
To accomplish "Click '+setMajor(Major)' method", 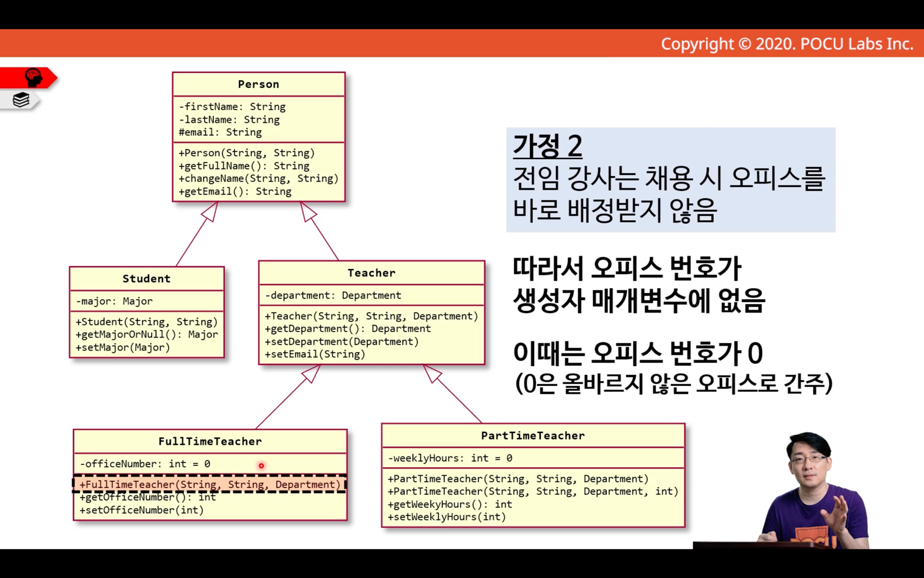I will click(123, 347).
